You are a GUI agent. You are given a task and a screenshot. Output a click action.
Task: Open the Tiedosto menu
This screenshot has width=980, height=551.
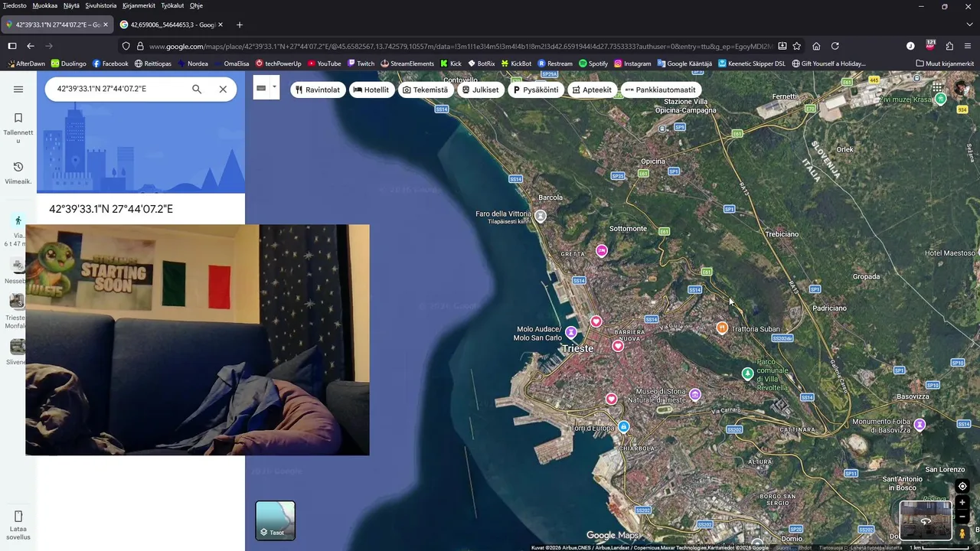[15, 5]
